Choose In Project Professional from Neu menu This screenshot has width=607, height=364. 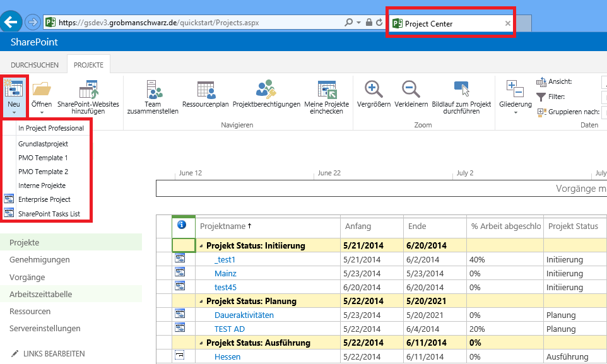point(51,128)
